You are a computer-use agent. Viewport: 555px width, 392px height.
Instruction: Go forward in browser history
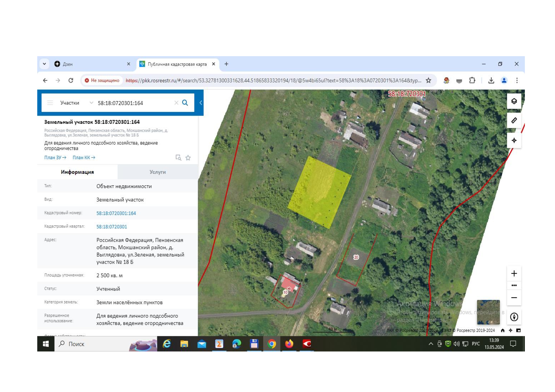click(58, 80)
